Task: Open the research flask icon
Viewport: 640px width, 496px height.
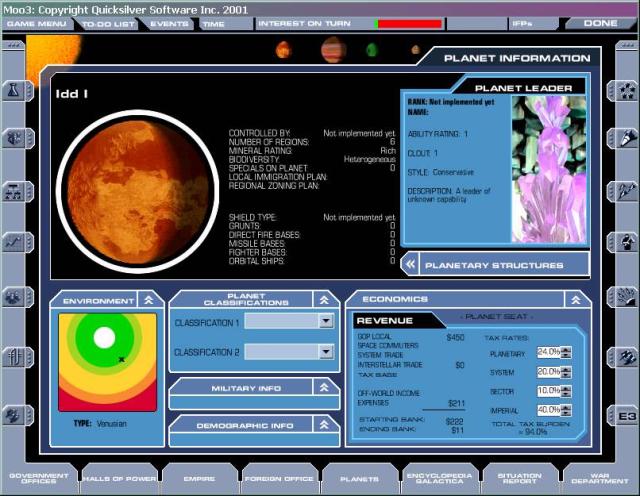Action: point(15,91)
